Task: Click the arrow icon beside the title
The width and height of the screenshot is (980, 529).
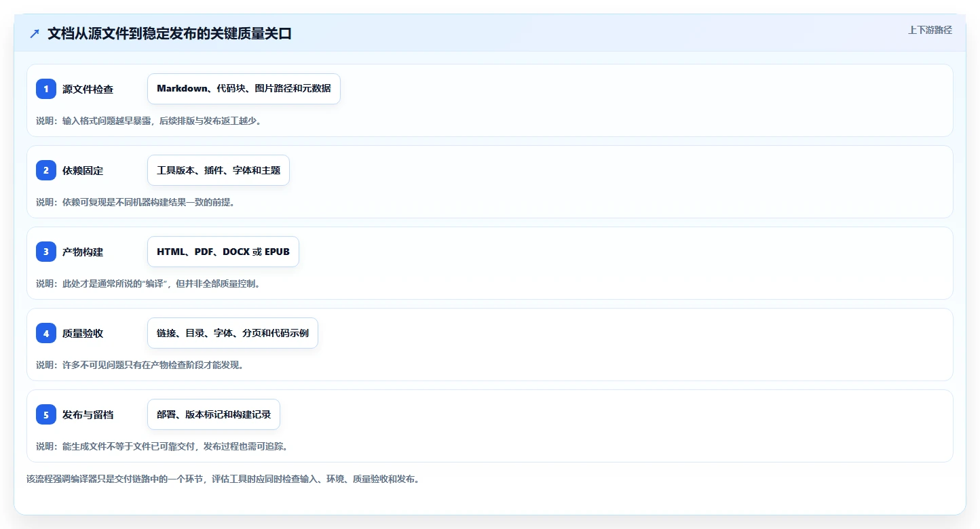Action: (35, 34)
